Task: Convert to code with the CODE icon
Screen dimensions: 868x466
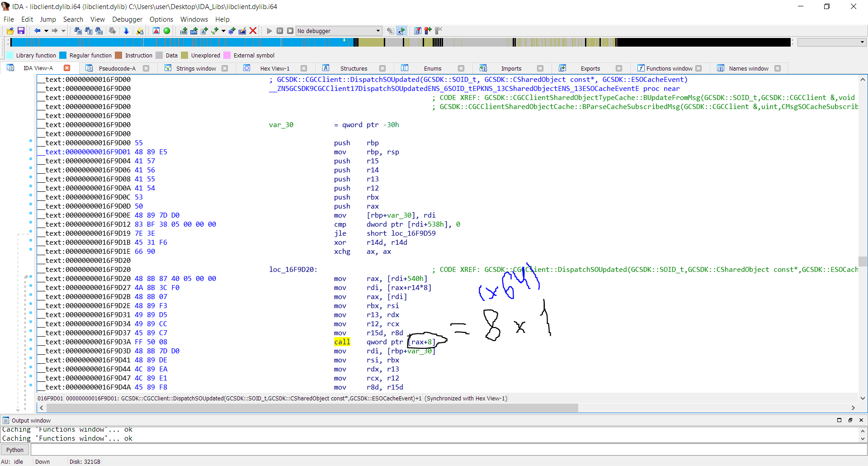Action: (184, 31)
